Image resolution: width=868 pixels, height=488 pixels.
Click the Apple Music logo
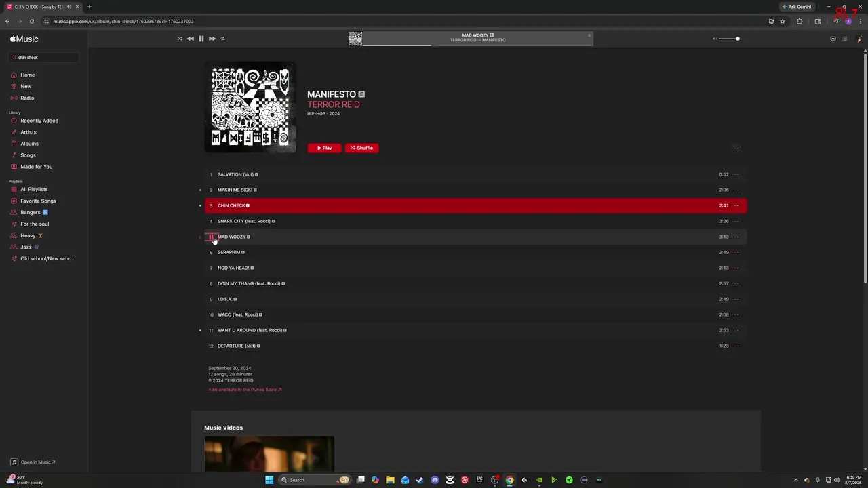[x=24, y=39]
